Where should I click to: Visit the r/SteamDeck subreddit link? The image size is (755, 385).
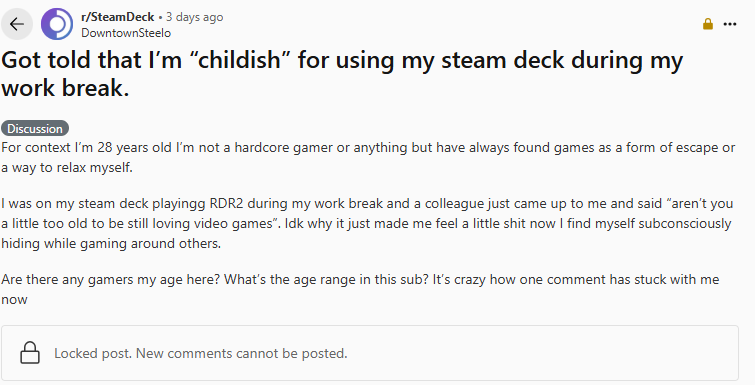click(117, 17)
